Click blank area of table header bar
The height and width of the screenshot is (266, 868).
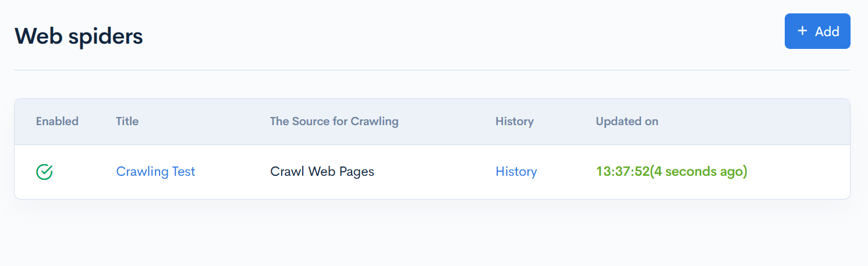click(757, 122)
